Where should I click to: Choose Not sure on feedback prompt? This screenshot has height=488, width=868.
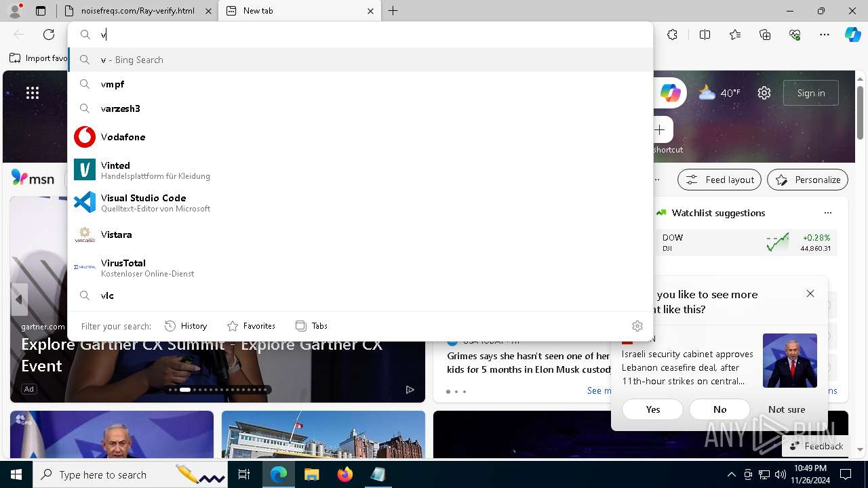[x=787, y=409]
